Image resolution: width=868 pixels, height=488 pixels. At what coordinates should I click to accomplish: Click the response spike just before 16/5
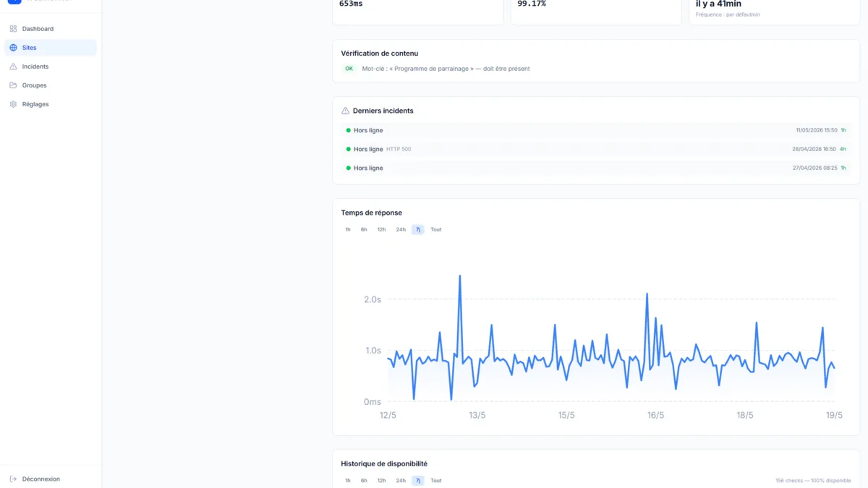(x=647, y=294)
